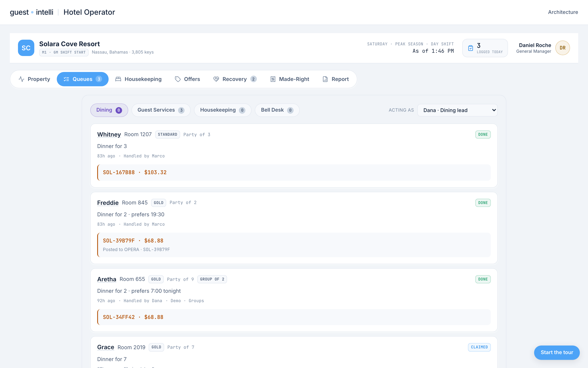
Task: Click the Offers tag icon
Action: pos(178,79)
